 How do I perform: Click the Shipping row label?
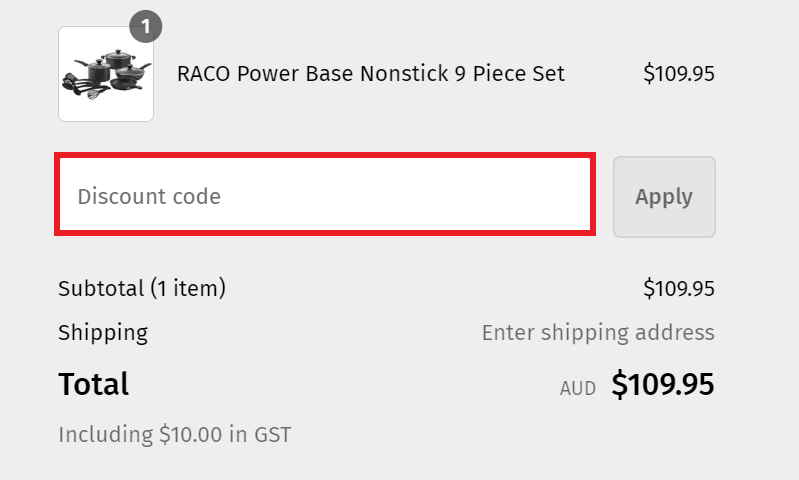click(x=103, y=333)
